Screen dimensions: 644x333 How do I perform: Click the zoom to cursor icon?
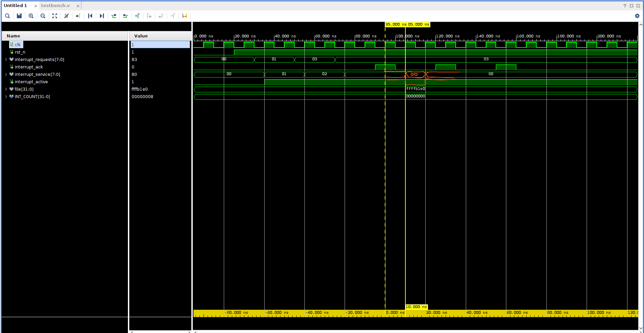tap(66, 16)
